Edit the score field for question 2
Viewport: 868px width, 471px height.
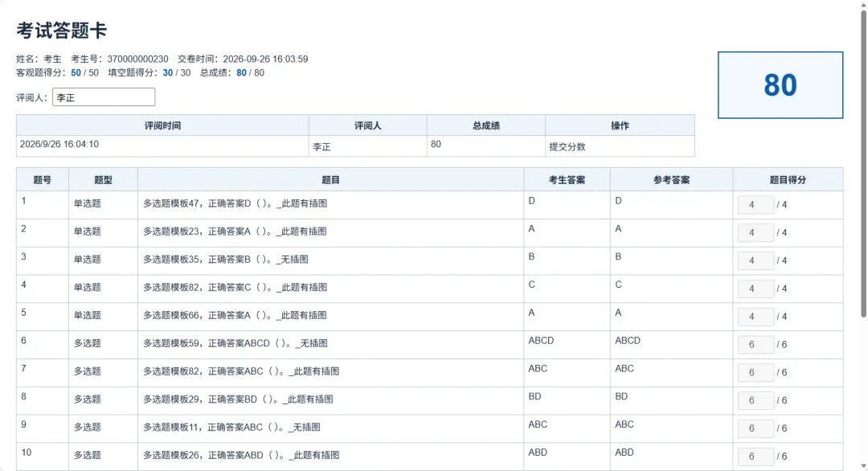click(755, 232)
